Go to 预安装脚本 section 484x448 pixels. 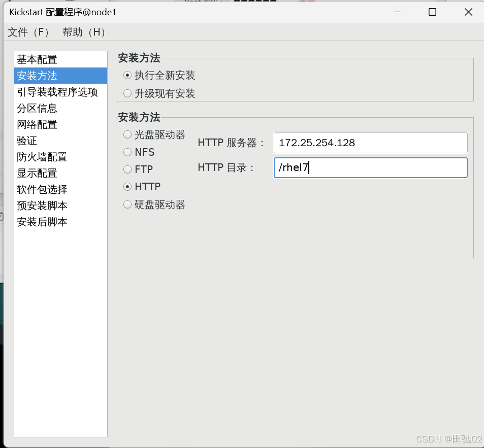60,205
